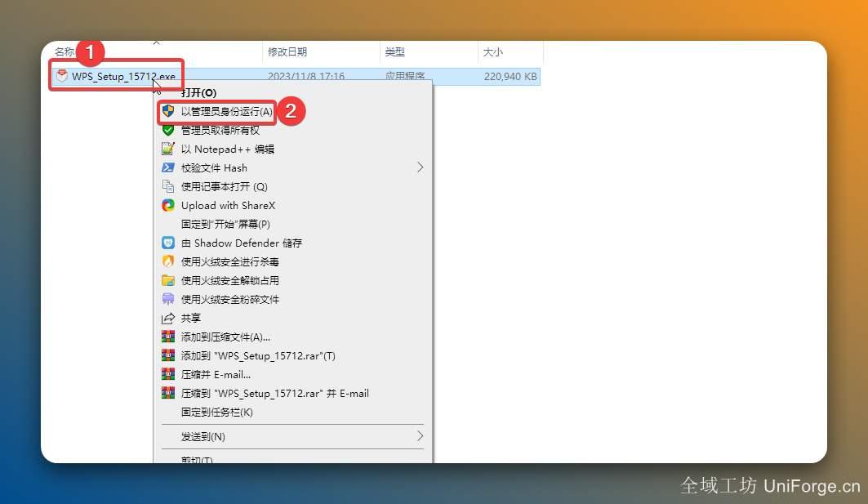Screen dimensions: 868x504
Task: Select 使用火绒安全解锁占用 entry
Action: point(229,281)
